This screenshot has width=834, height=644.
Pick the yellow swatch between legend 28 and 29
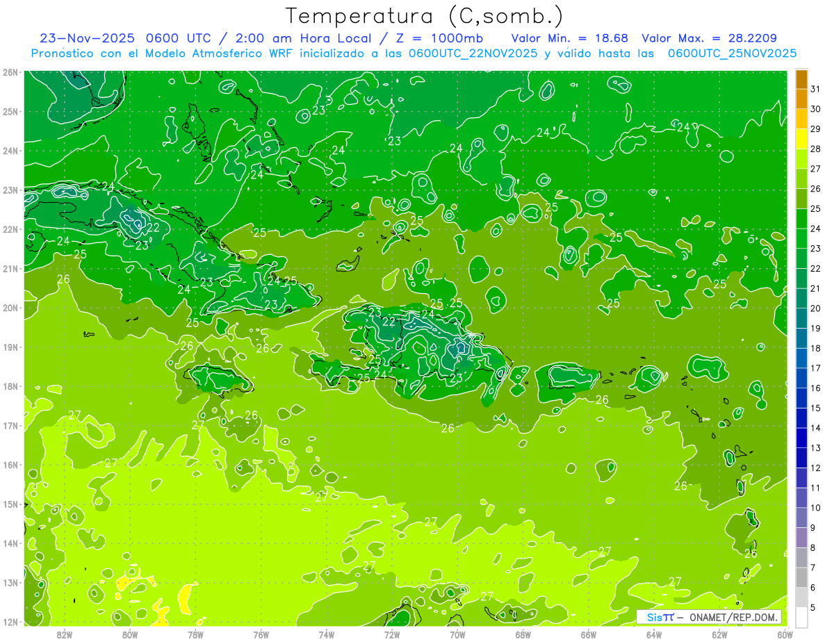coord(802,139)
